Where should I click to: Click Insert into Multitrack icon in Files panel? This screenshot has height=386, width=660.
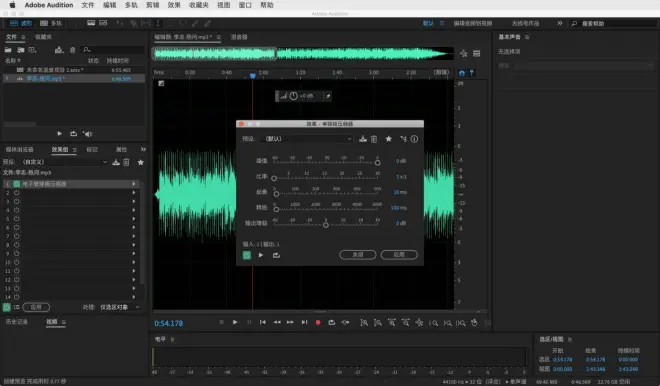[x=59, y=50]
